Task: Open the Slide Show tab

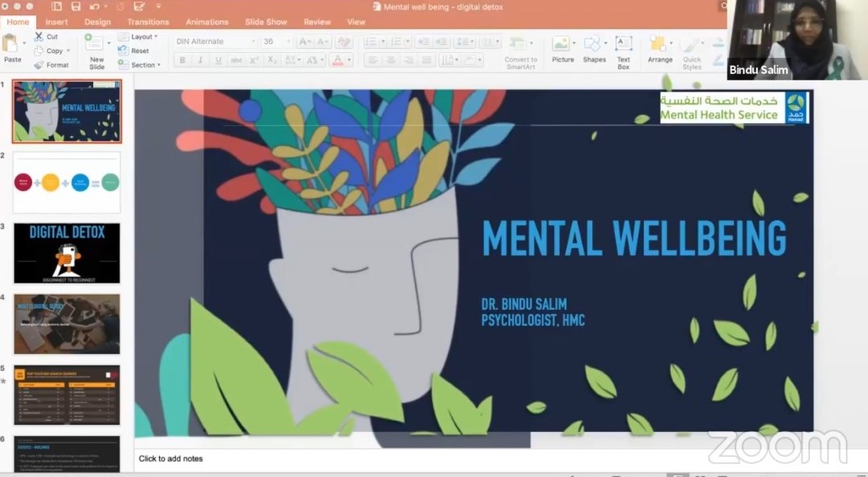Action: tap(265, 22)
